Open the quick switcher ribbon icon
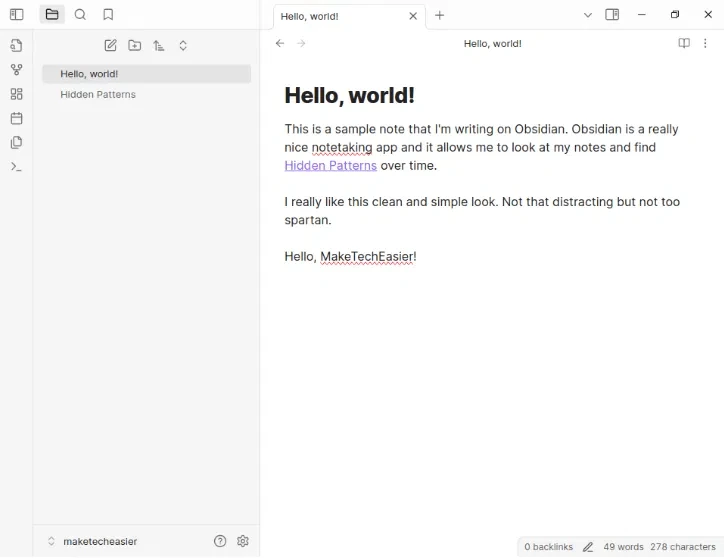 click(x=16, y=46)
